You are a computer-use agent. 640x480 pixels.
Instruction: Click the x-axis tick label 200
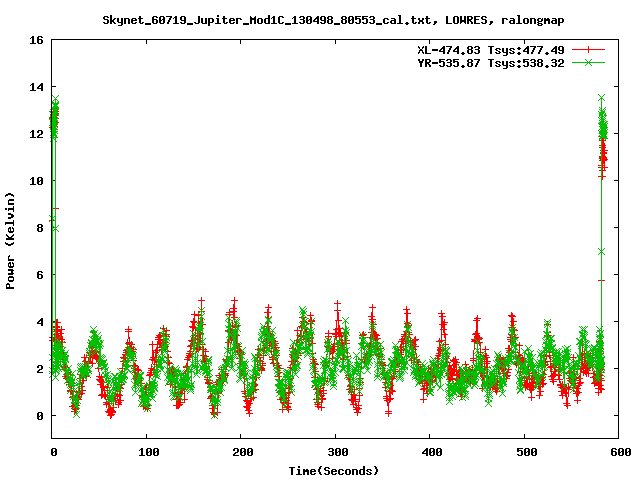[x=243, y=452]
